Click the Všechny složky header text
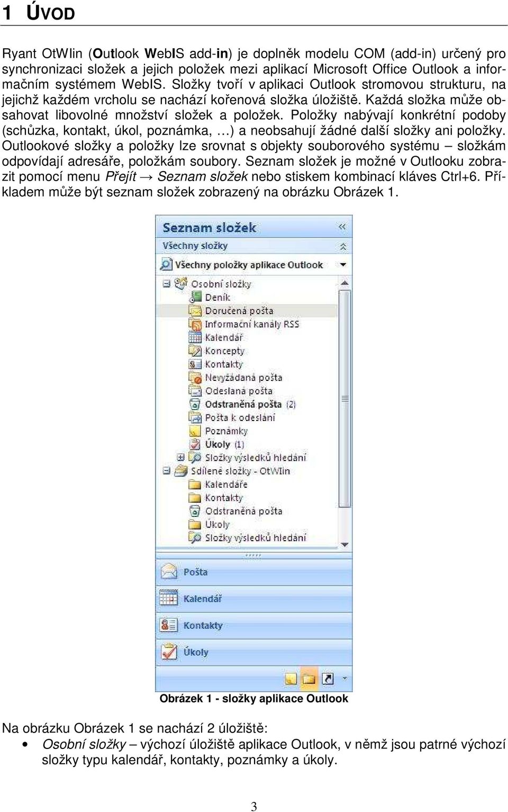This screenshot has width=508, height=812. (x=195, y=246)
